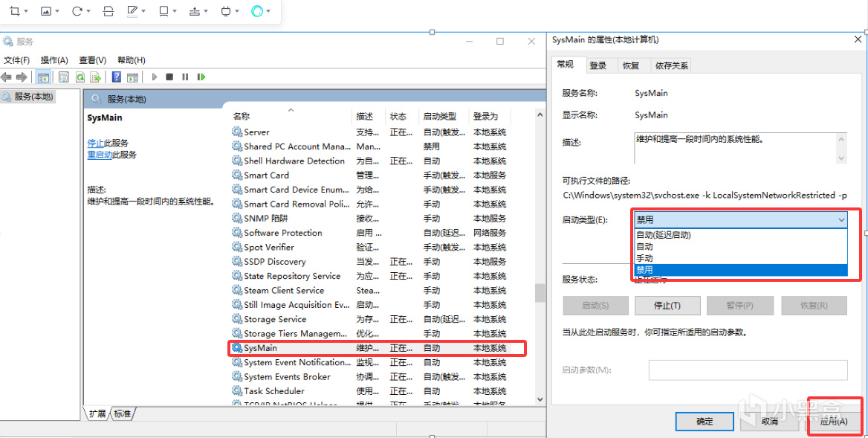
Task: Toggle the show/hide action pane icon
Action: 132,77
